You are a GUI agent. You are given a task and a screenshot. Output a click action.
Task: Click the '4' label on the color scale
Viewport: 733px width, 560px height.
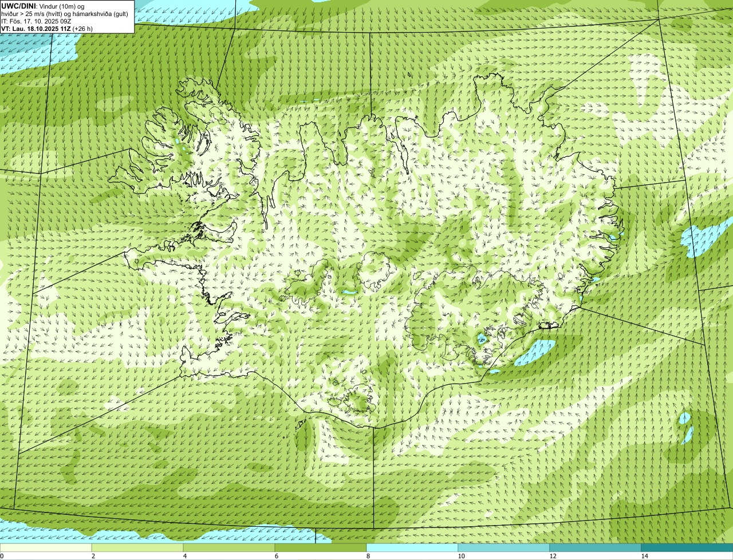point(184,556)
